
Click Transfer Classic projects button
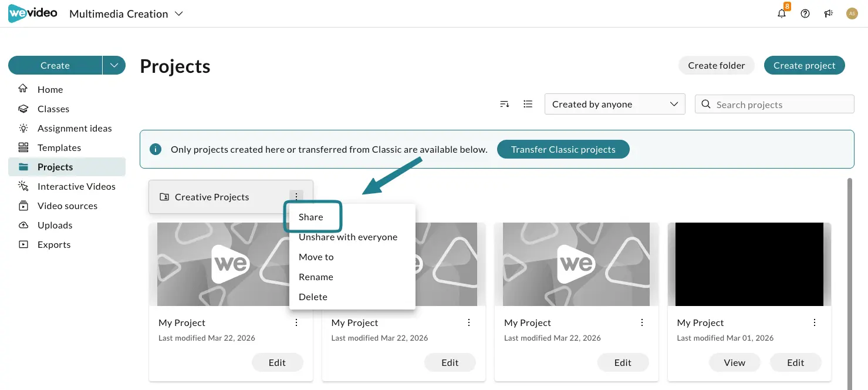(563, 149)
